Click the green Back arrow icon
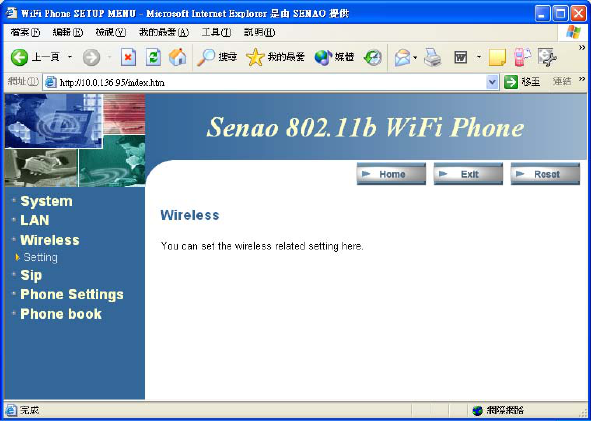Viewport: 591px width, 421px height. point(19,58)
